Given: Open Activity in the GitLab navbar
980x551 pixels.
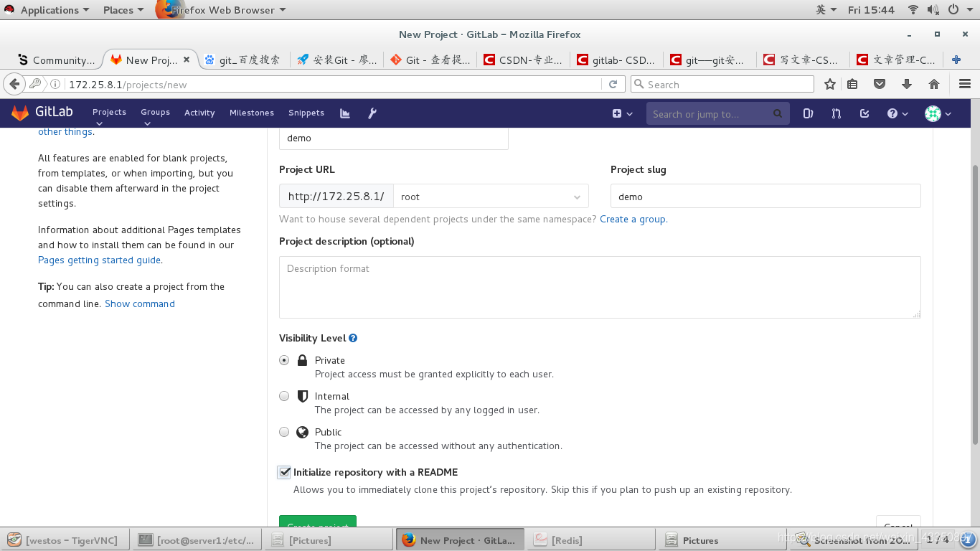Looking at the screenshot, I should tap(199, 113).
